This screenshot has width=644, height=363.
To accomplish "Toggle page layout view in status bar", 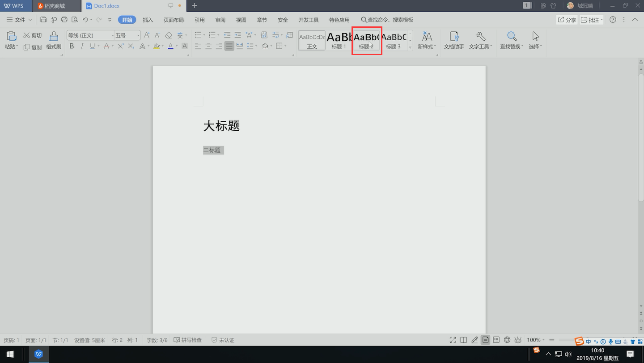I will click(485, 340).
